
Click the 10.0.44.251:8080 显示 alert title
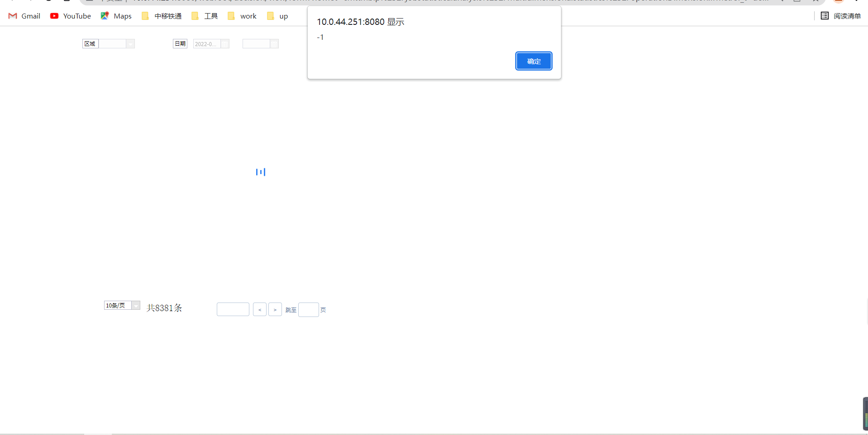(x=361, y=22)
